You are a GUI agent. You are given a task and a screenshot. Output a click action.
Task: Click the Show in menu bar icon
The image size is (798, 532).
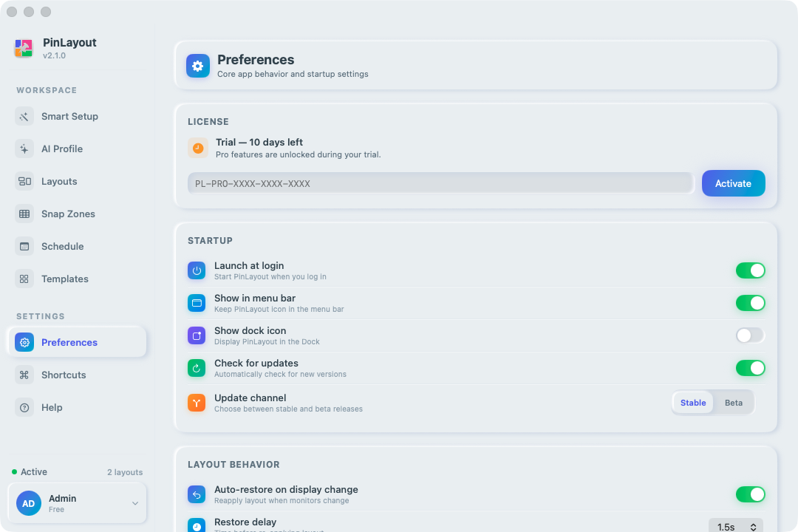click(197, 304)
